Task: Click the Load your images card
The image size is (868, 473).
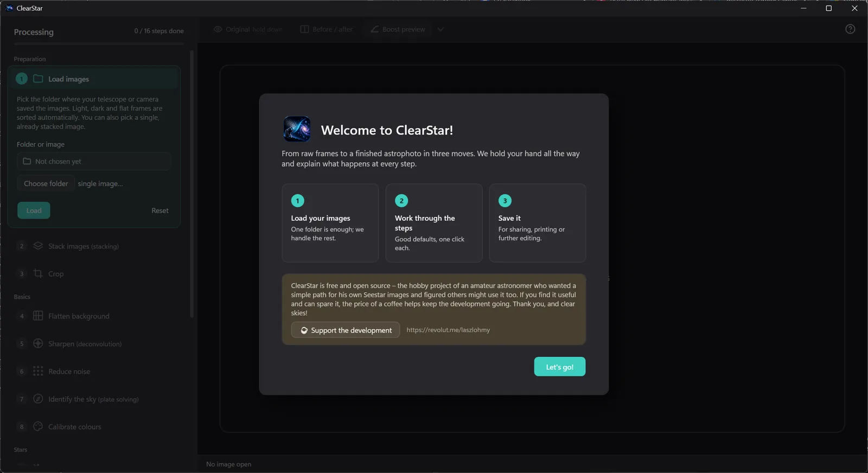Action: [330, 223]
